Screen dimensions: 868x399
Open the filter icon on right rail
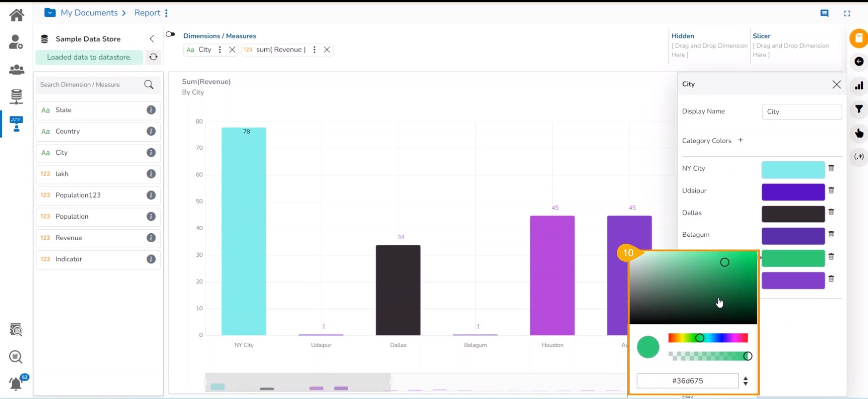[859, 109]
